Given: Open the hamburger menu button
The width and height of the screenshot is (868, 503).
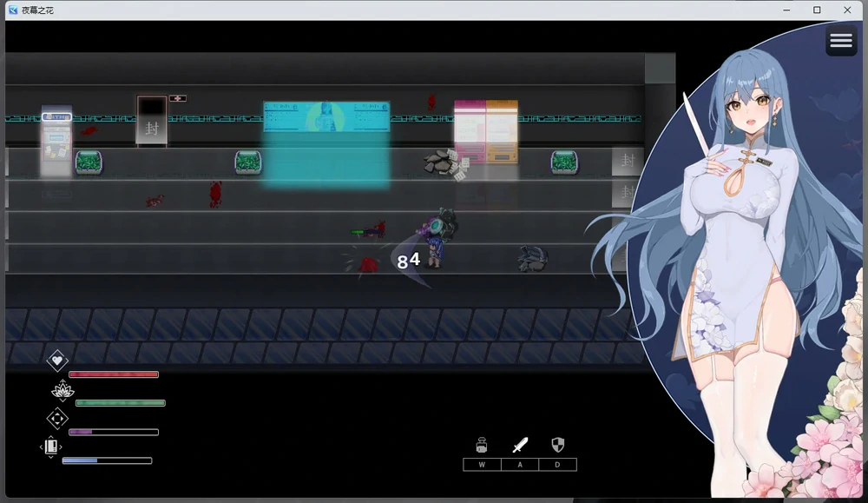Looking at the screenshot, I should [x=841, y=41].
